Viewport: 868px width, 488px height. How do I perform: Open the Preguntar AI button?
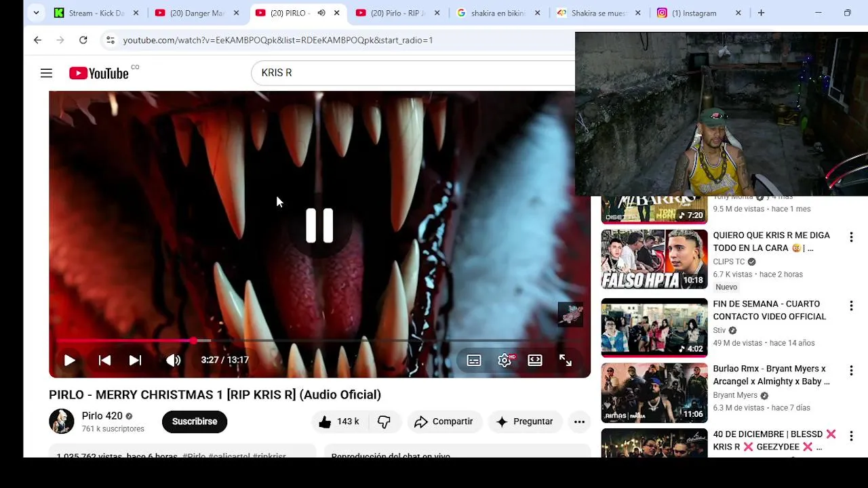click(526, 422)
